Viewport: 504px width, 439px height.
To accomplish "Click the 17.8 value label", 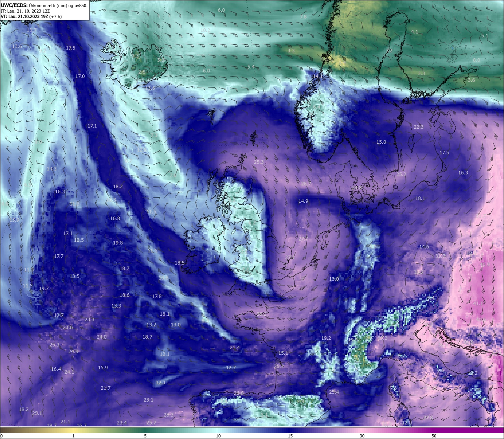I will (157, 296).
